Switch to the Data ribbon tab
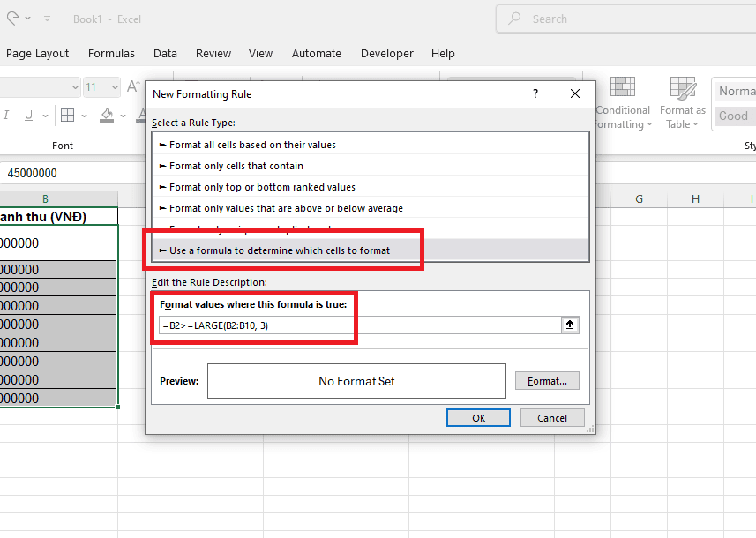The height and width of the screenshot is (538, 756). point(165,54)
